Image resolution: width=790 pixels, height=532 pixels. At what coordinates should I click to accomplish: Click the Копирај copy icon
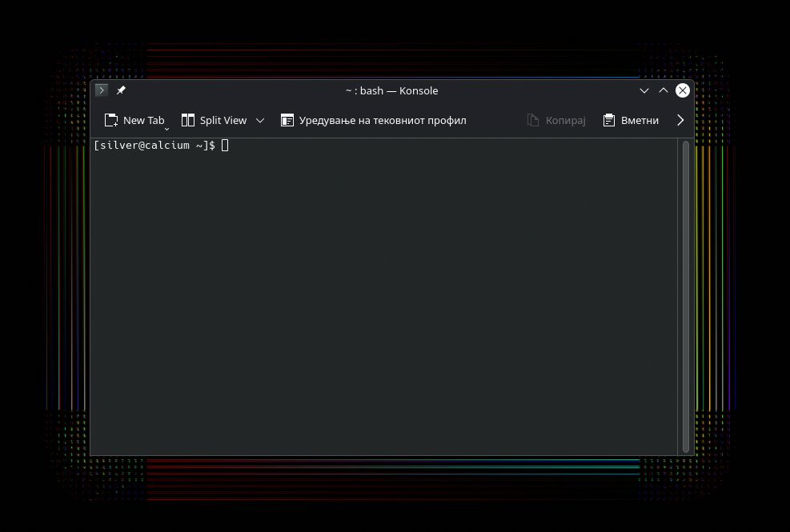531,120
